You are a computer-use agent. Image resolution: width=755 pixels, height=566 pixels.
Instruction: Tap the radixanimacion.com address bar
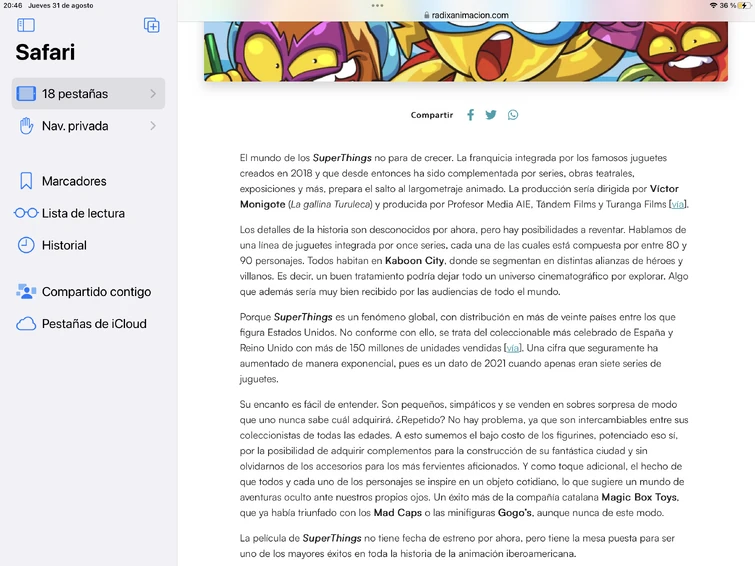(466, 15)
